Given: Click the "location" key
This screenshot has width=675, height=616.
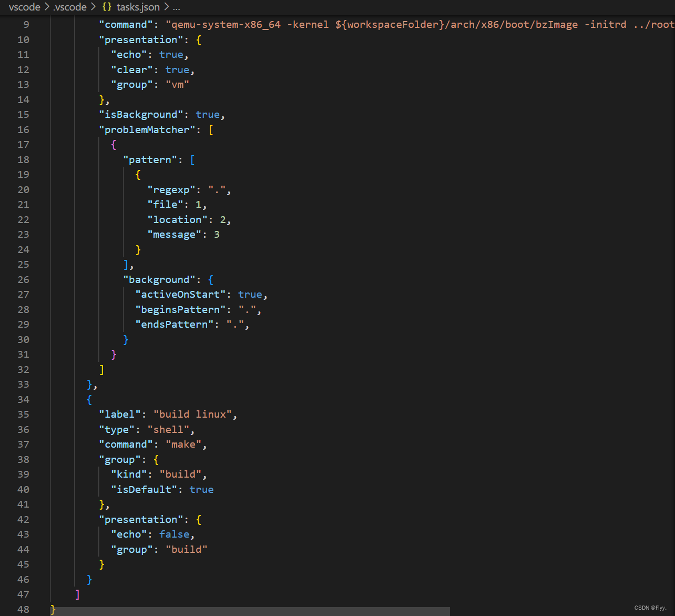Looking at the screenshot, I should coord(177,220).
